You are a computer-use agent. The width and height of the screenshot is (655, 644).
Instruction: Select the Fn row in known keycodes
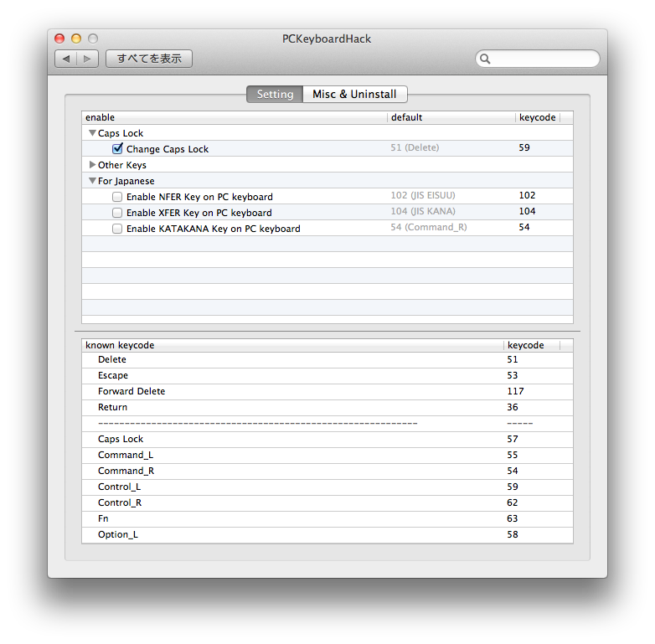(327, 518)
